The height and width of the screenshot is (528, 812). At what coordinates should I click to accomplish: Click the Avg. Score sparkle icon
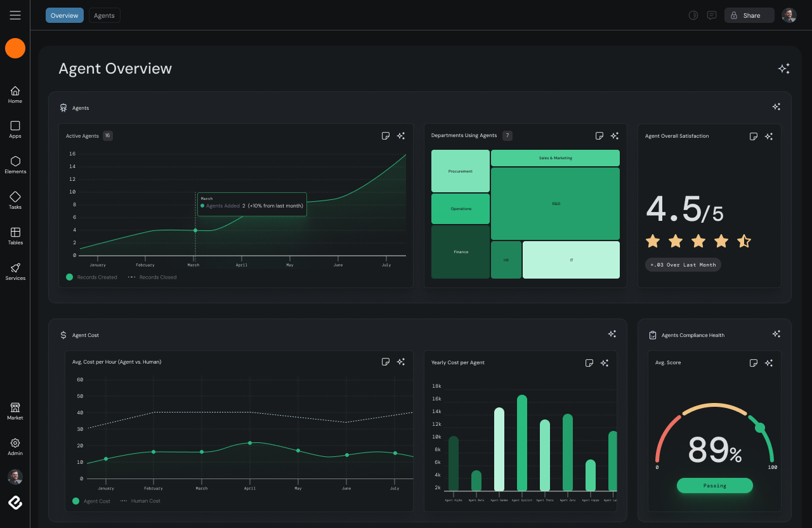pyautogui.click(x=769, y=363)
